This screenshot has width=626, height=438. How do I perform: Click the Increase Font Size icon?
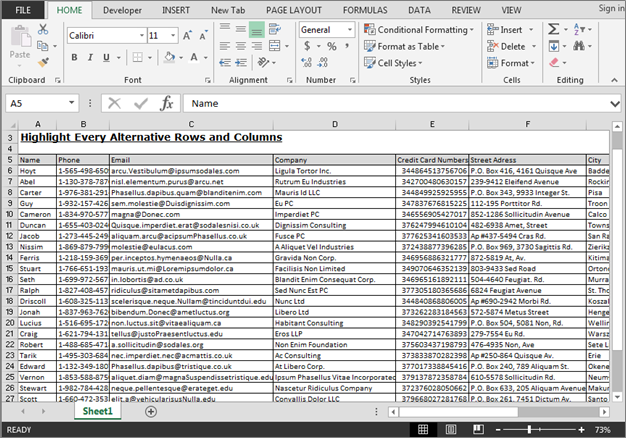pos(187,36)
